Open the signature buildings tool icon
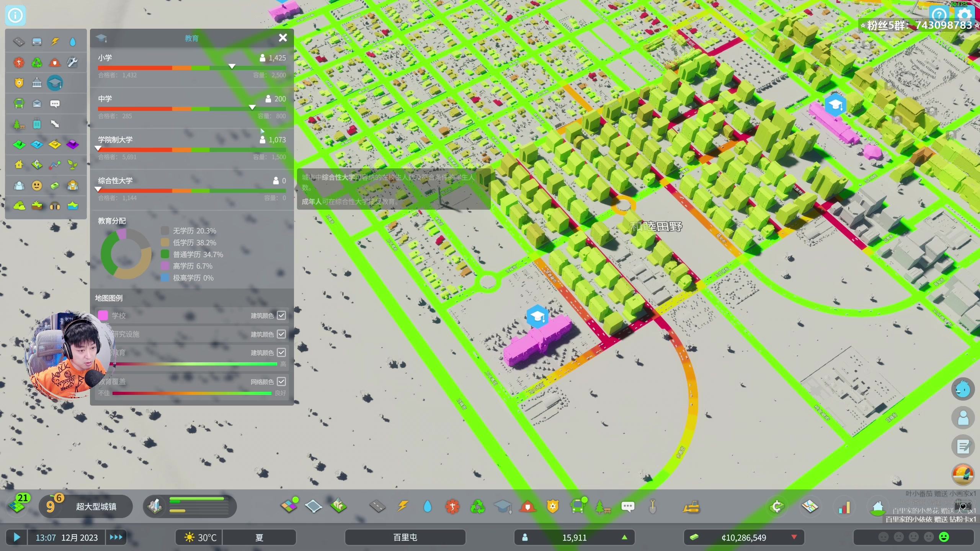This screenshot has height=551, width=980. coord(338,506)
